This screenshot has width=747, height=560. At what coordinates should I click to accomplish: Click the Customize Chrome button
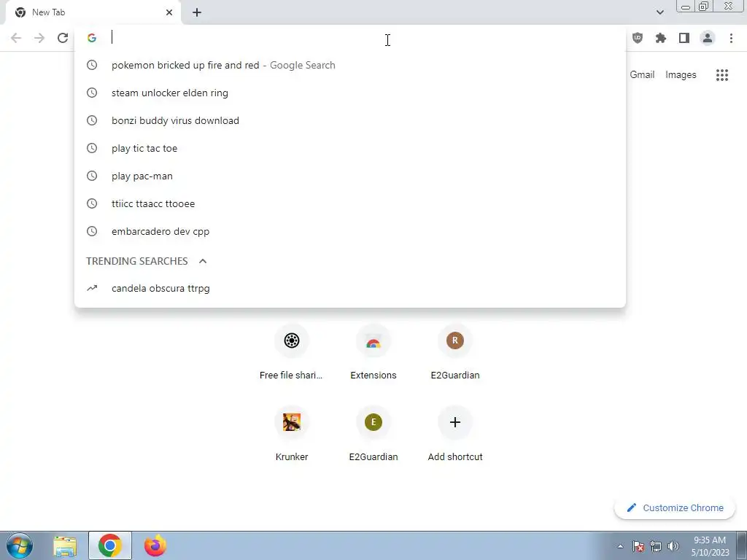pos(675,507)
